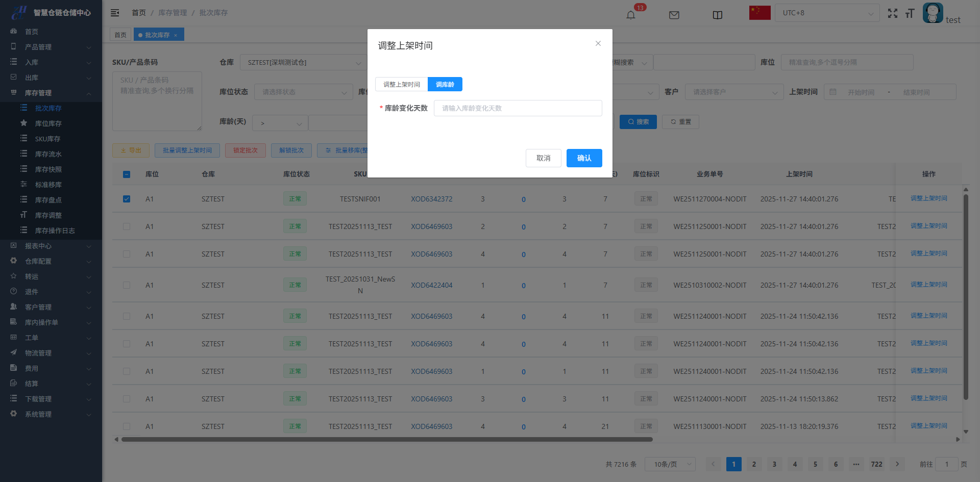Open the 10条/页 page size dropdown
Viewport: 980px width, 482px height.
click(670, 464)
